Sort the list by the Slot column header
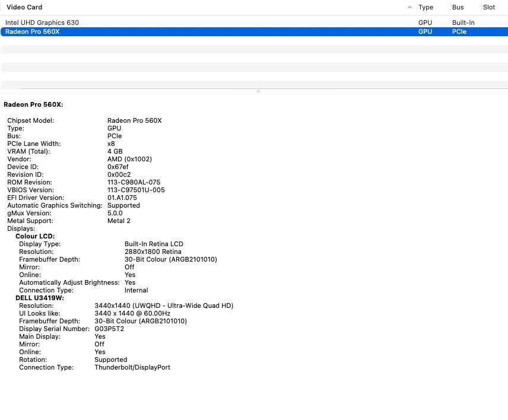The width and height of the screenshot is (508, 420). (x=488, y=7)
